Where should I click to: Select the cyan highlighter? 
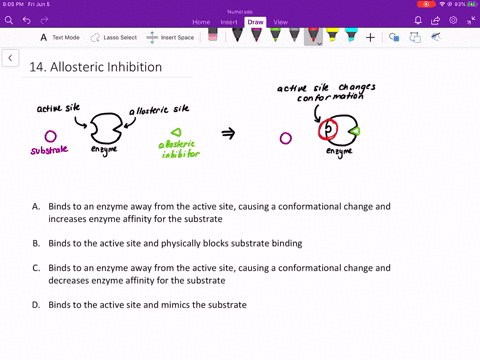click(351, 35)
